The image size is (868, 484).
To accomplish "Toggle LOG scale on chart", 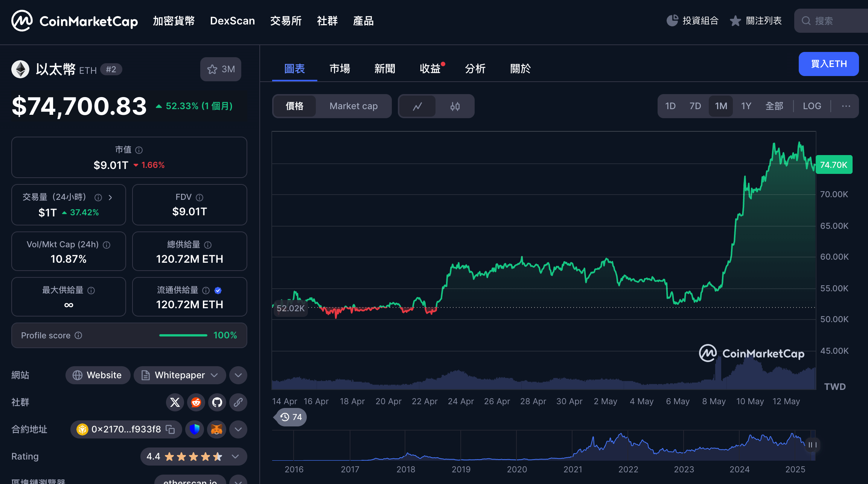I will 812,106.
